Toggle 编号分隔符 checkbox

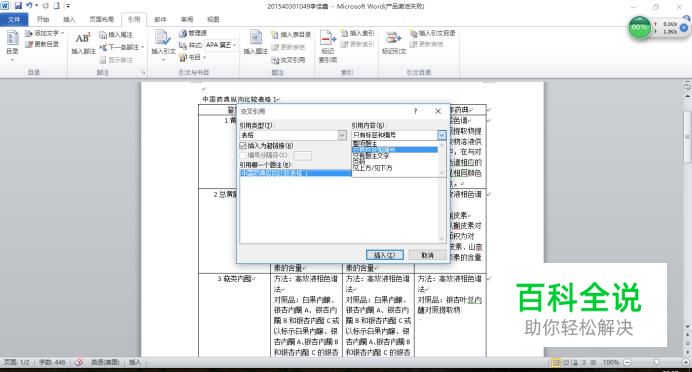pyautogui.click(x=243, y=155)
